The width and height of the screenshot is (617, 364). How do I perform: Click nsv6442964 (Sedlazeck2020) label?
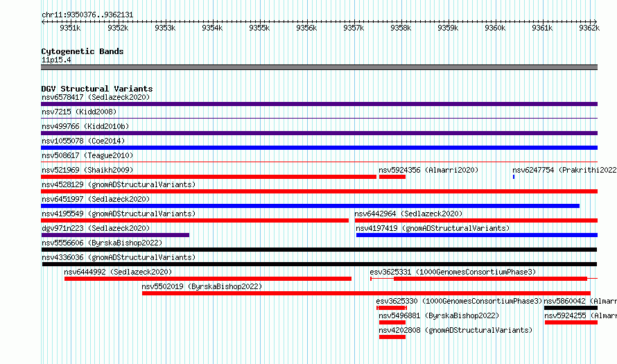(408, 214)
